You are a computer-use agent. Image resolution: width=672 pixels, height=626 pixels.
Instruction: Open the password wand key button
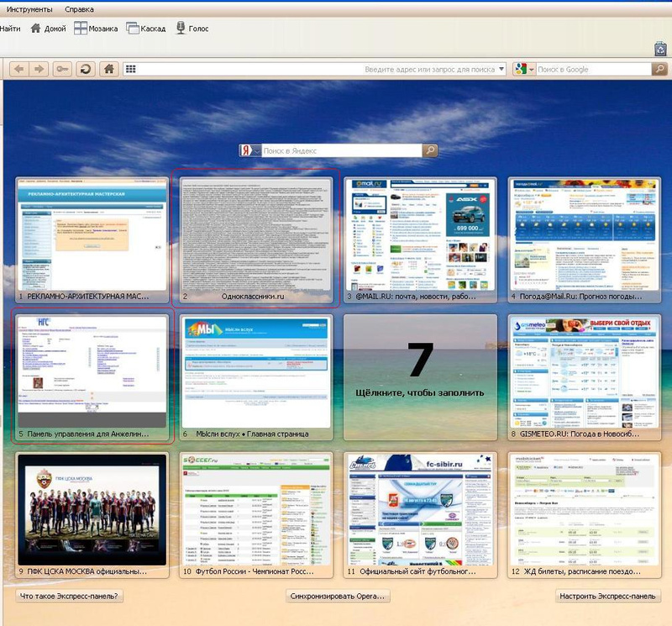coord(62,69)
